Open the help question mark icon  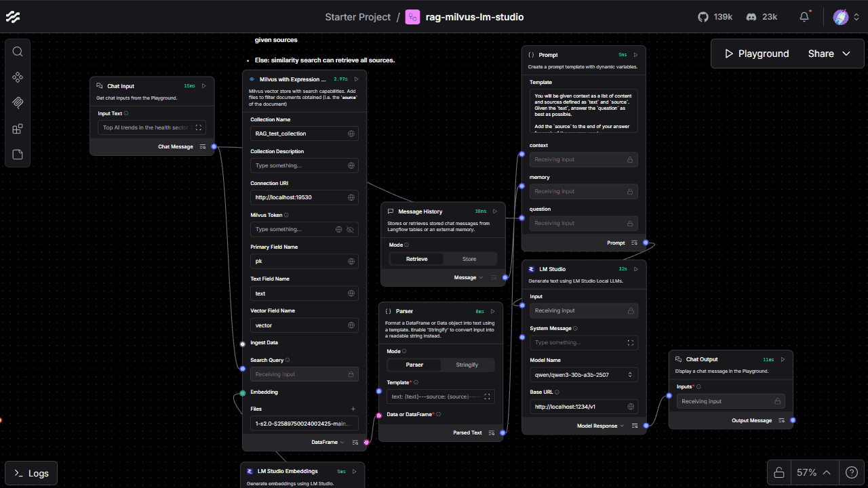click(x=851, y=472)
